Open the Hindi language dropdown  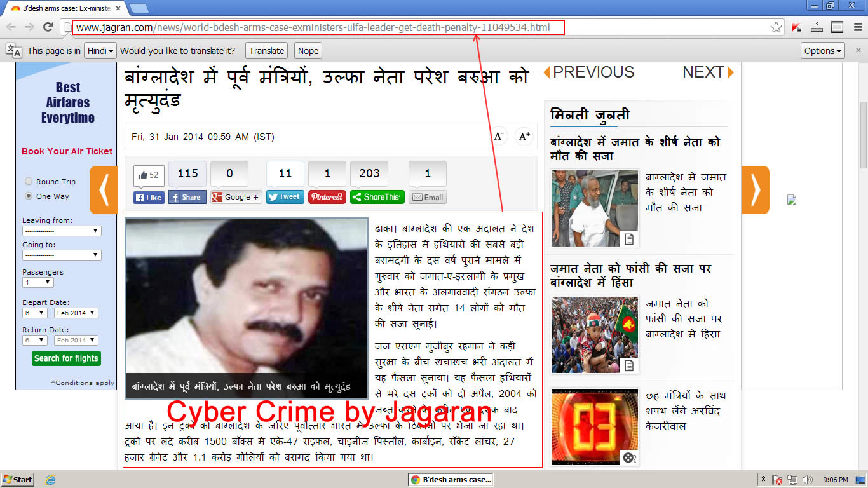100,50
